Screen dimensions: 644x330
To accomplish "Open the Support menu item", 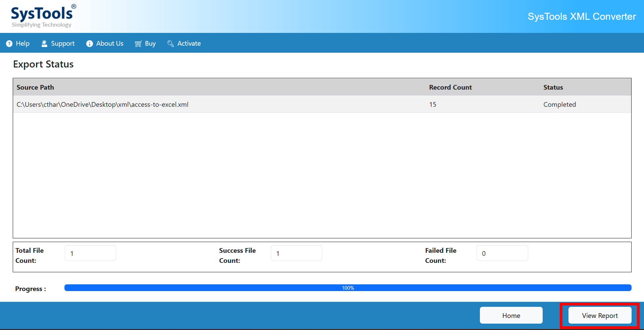I will pos(58,44).
